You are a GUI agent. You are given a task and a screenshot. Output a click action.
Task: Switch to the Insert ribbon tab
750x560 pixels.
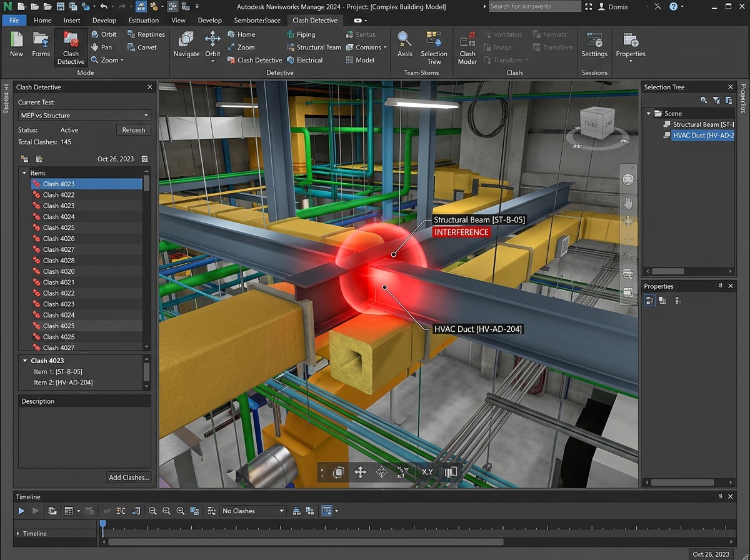(x=72, y=20)
